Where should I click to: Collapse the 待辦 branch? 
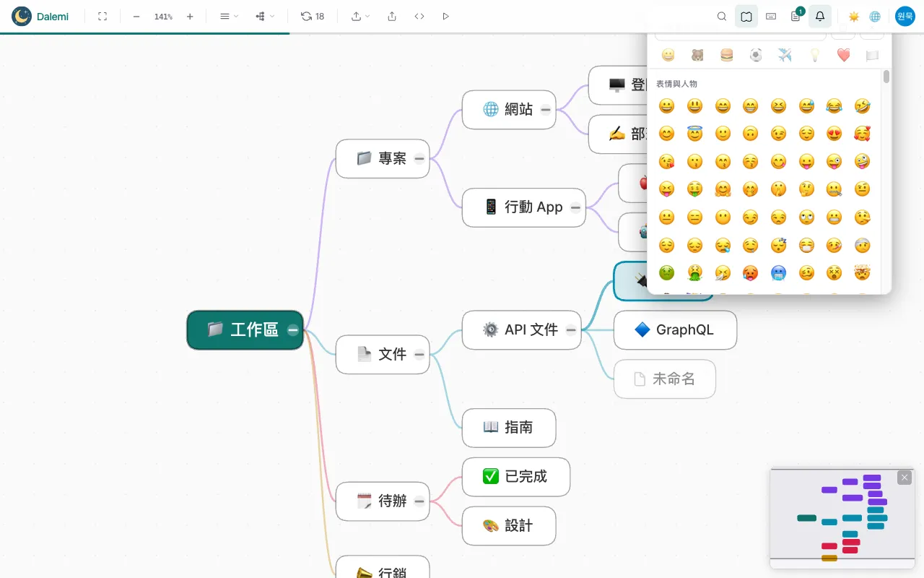pyautogui.click(x=419, y=501)
